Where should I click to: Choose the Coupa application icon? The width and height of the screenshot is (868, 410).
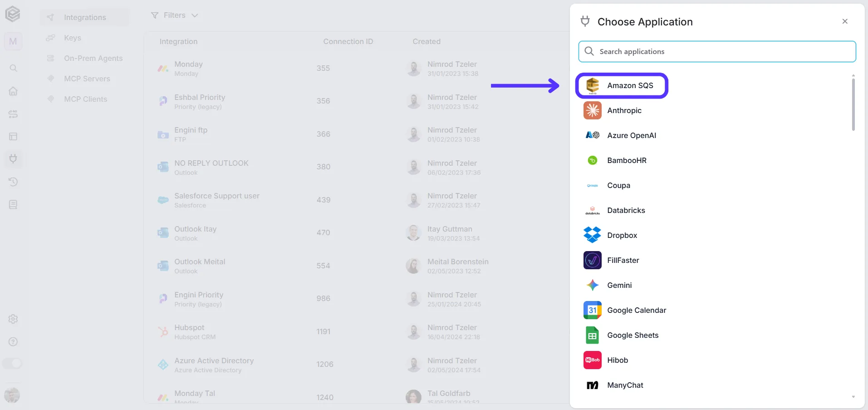click(x=592, y=185)
